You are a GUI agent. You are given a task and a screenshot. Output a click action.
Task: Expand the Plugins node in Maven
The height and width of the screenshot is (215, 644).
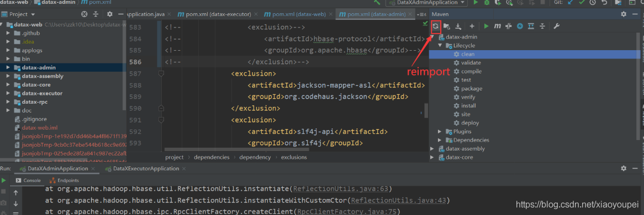point(440,132)
